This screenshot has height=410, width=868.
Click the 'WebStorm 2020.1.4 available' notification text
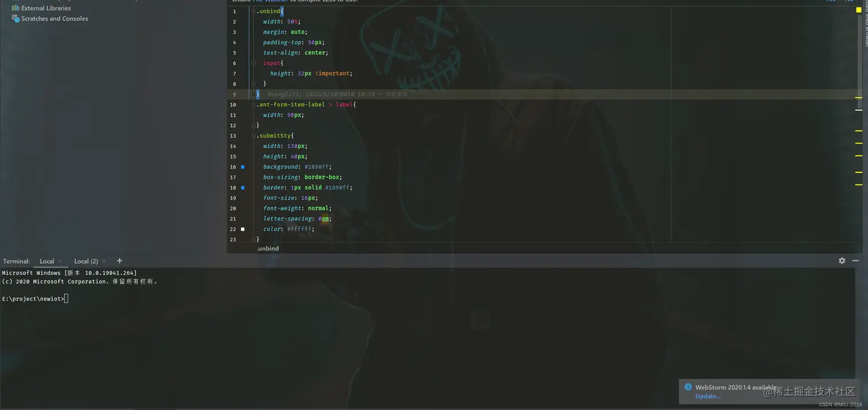(x=736, y=387)
